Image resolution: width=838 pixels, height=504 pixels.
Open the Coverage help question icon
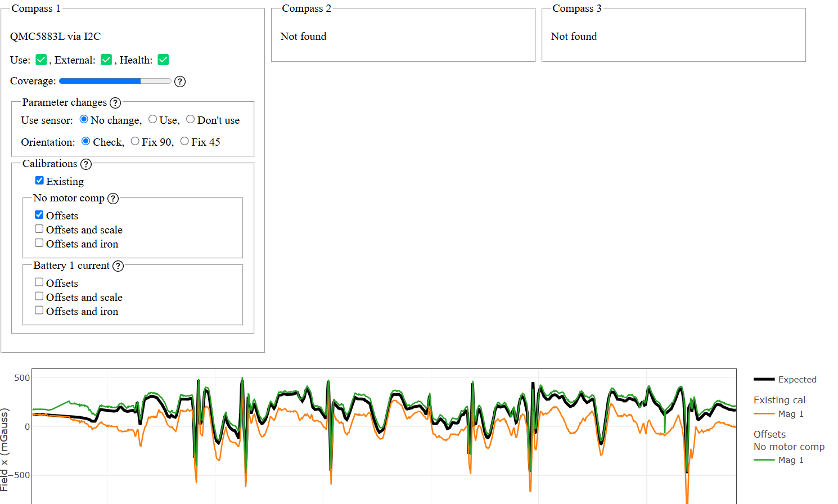(x=180, y=82)
